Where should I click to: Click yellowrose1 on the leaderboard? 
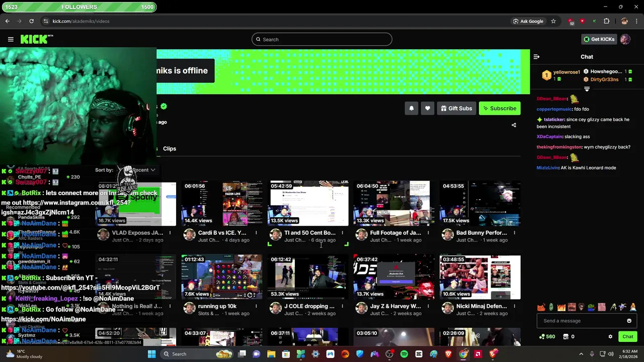tap(567, 72)
